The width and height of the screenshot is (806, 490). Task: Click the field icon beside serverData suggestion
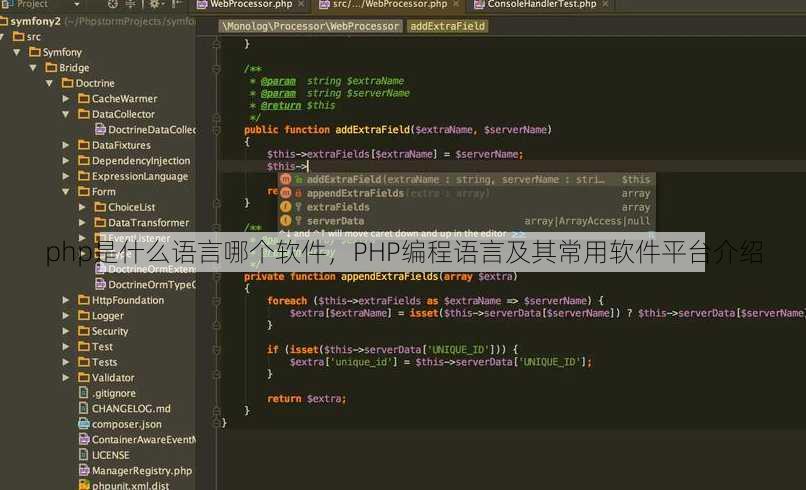point(286,221)
